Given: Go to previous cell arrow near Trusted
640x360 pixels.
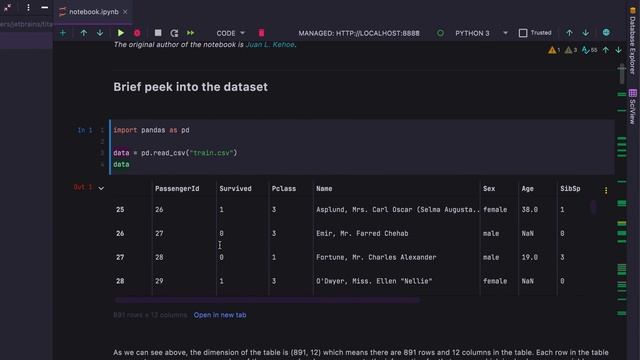Looking at the screenshot, I should pos(569,33).
